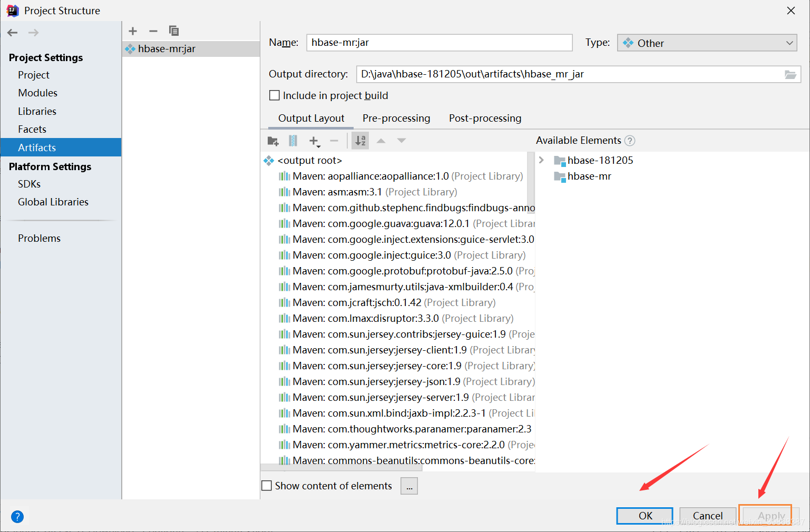Viewport: 810px width, 532px height.
Task: Open Available Elements help question mark
Action: click(x=630, y=141)
